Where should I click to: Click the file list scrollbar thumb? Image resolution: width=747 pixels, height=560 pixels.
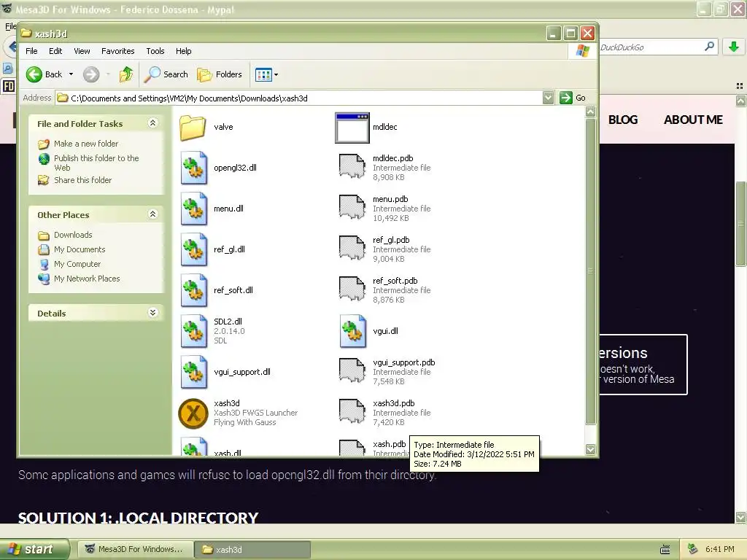click(x=591, y=271)
